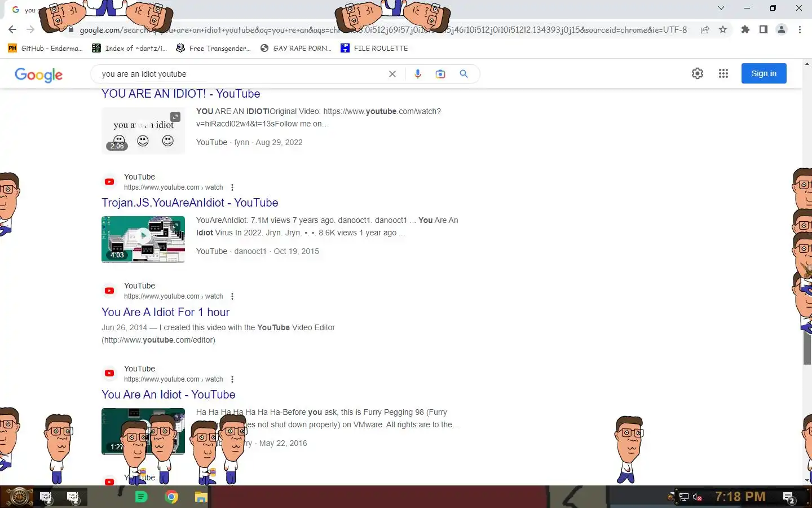Open File Explorer from the taskbar
This screenshot has width=812, height=508.
tap(201, 497)
